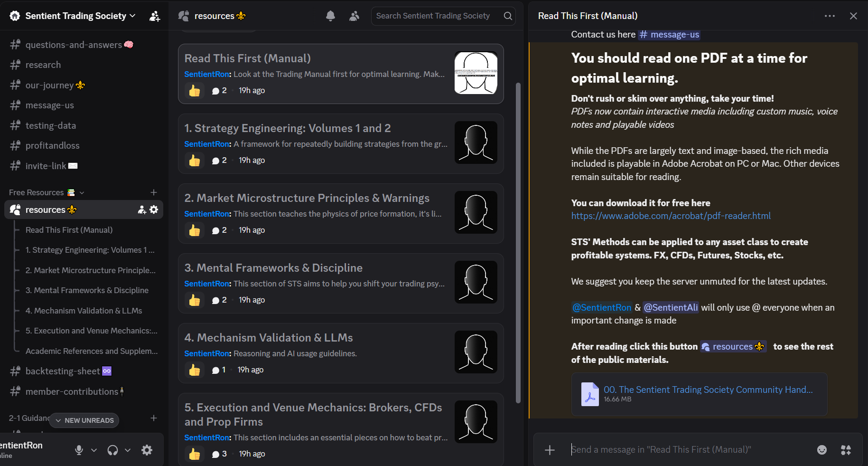Open thread more options (three dots)
The image size is (868, 466).
[830, 16]
